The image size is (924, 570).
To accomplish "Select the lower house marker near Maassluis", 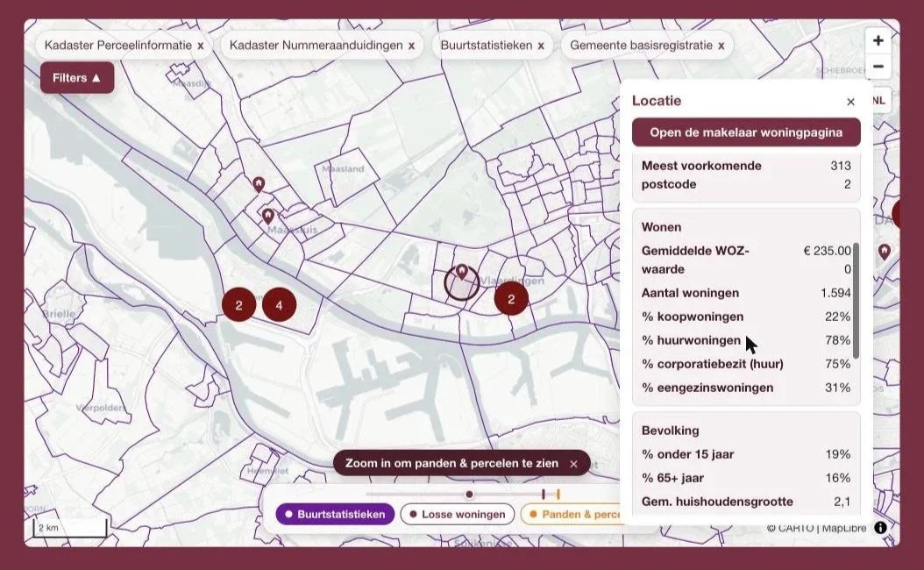I will point(267,216).
